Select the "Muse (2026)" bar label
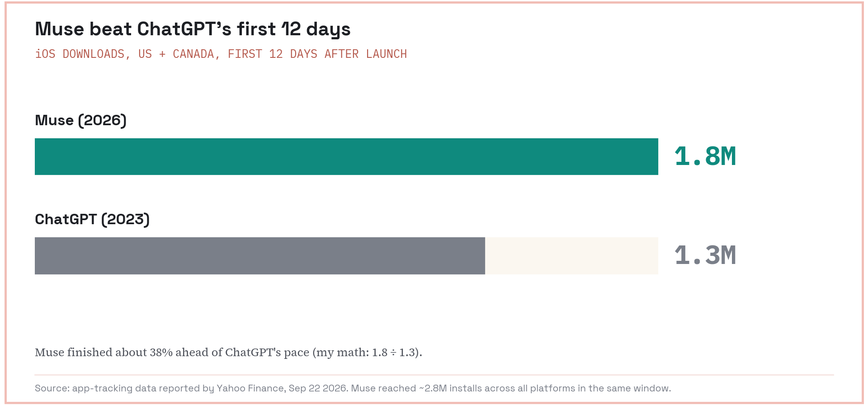Viewport: 868px width, 405px height. [x=80, y=121]
